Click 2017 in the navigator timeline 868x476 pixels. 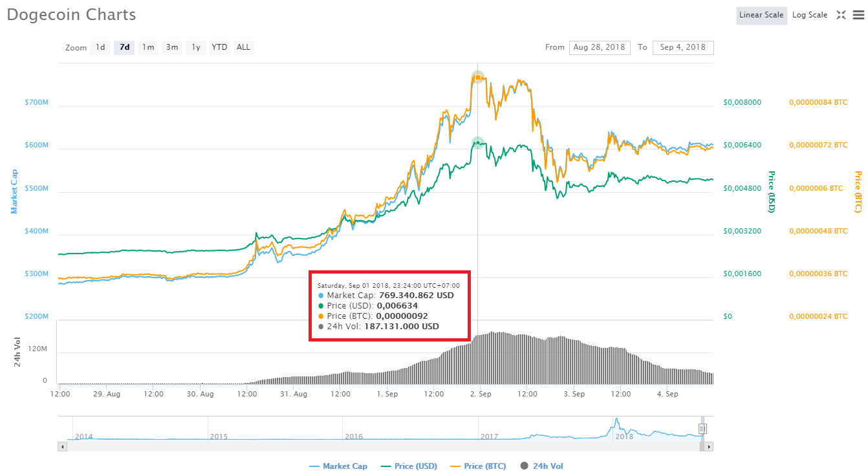(490, 437)
